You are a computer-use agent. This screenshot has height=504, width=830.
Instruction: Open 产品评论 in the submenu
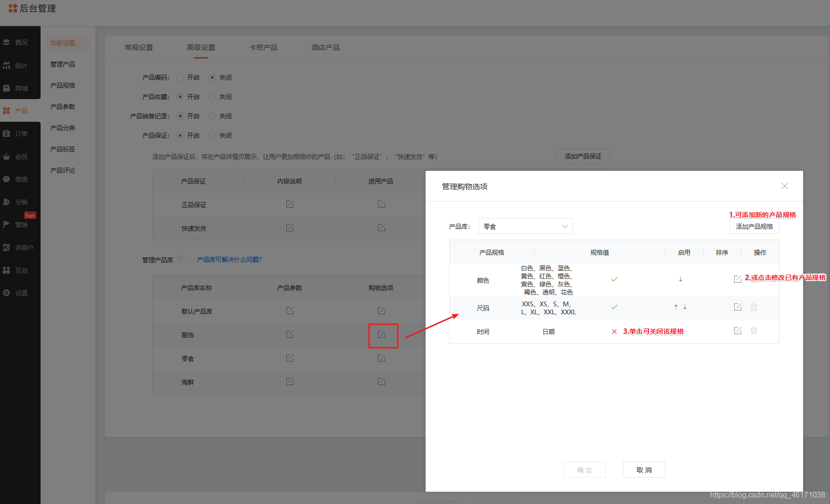(x=63, y=170)
